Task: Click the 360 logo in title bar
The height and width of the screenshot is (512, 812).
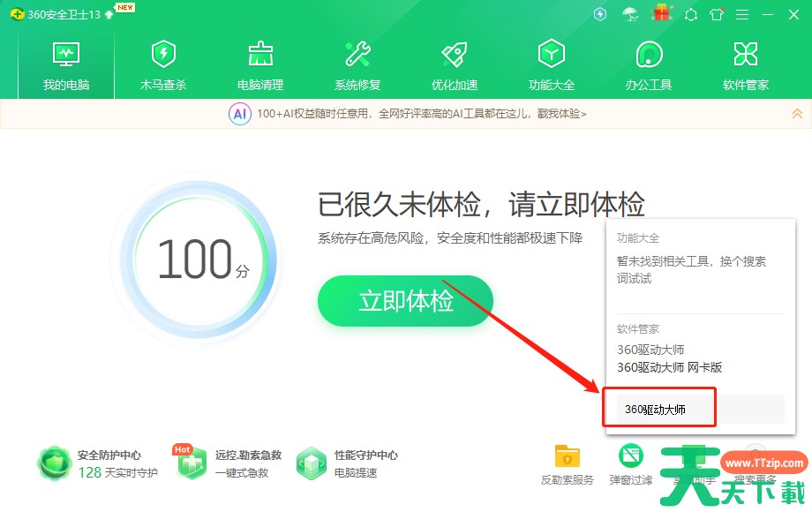Action: 17,14
